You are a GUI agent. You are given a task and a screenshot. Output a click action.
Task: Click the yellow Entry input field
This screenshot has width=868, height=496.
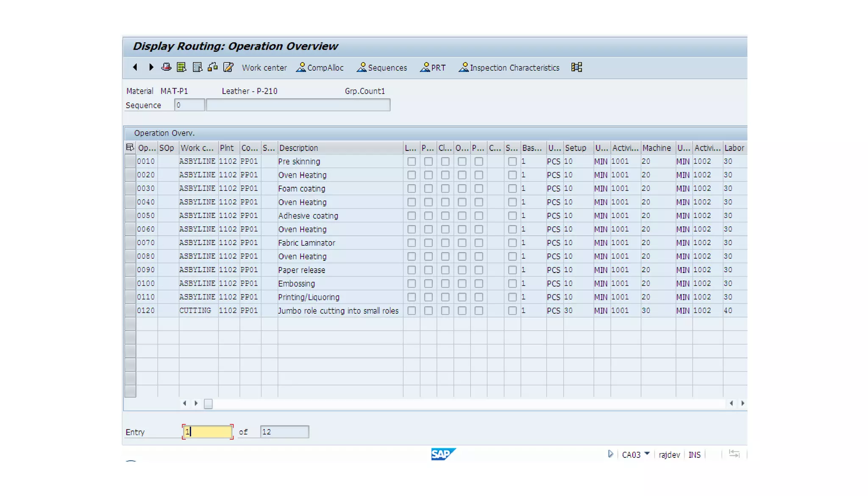[208, 432]
